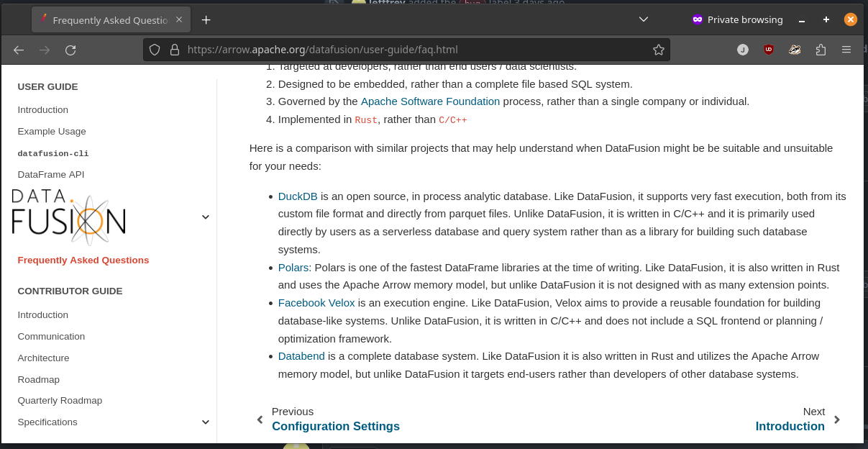Open the extension icon beside uBlock

click(x=795, y=50)
